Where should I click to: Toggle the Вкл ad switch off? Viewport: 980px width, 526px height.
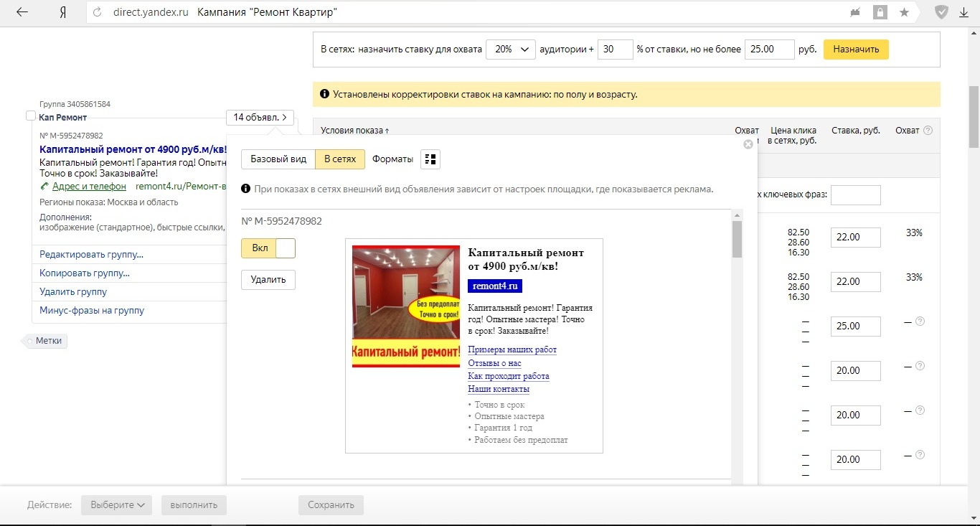[x=268, y=248]
